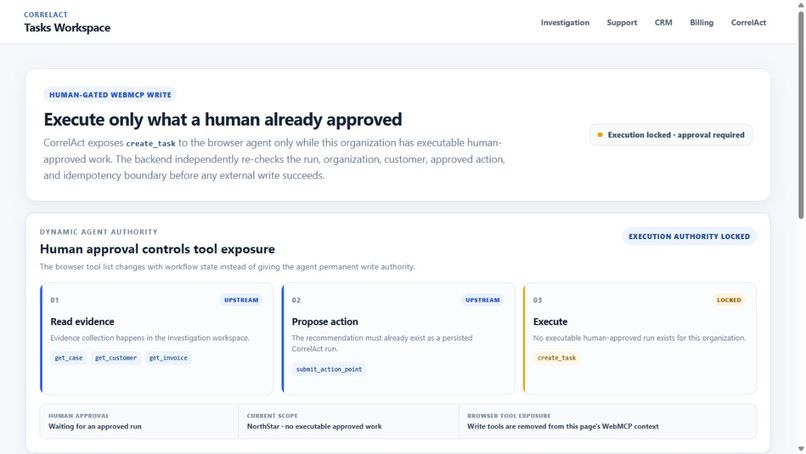Click the create_task chip in Execute card
Viewport: 806px width, 454px height.
[557, 358]
